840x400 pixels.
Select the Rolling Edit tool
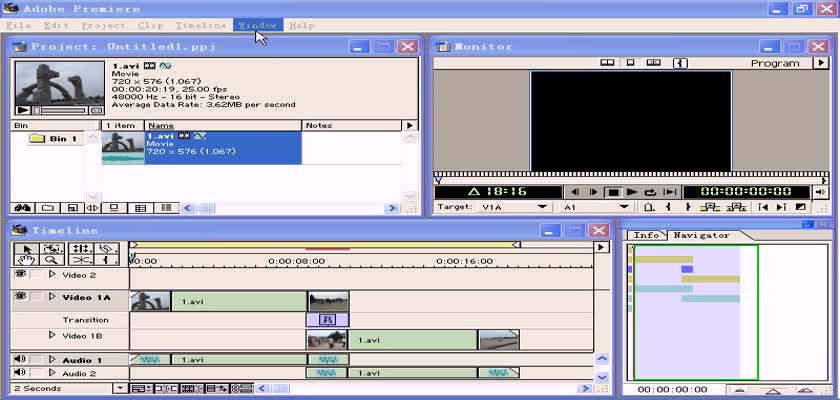point(82,249)
